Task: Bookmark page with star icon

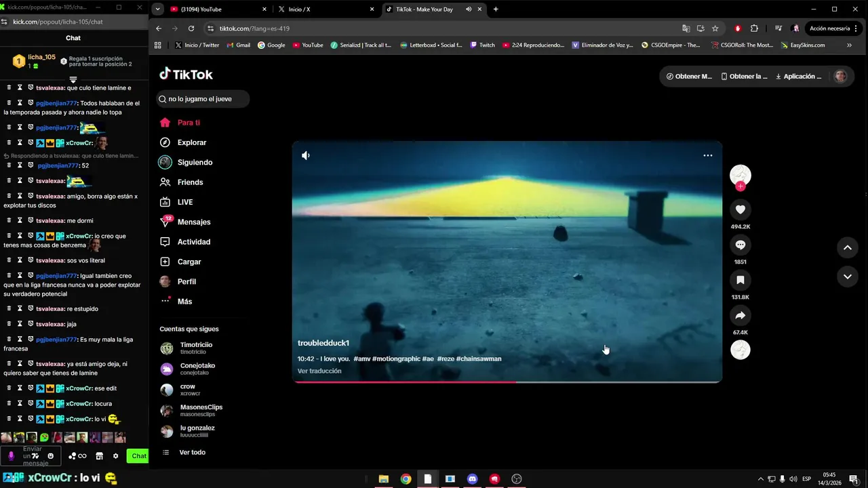Action: click(715, 28)
